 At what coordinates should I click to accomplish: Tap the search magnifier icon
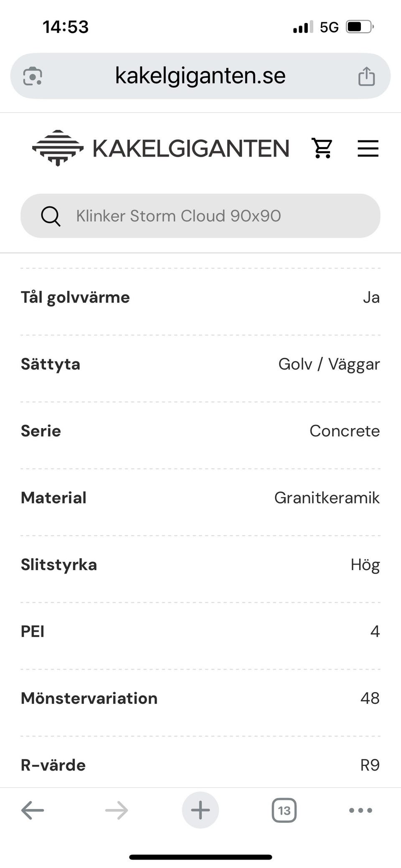pyautogui.click(x=51, y=216)
